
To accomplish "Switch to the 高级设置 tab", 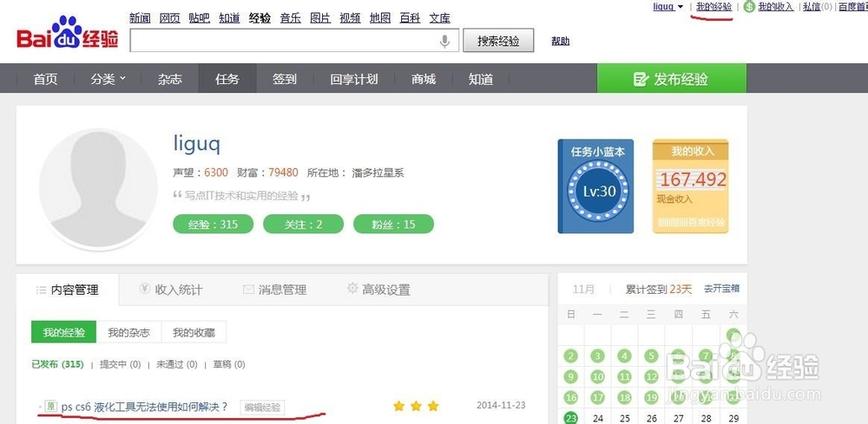I will tap(378, 290).
